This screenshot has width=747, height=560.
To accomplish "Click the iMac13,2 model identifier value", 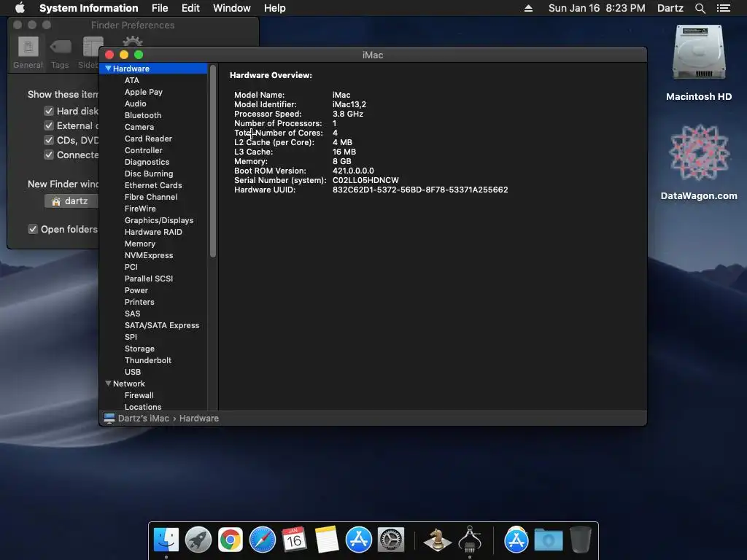I will [x=349, y=104].
